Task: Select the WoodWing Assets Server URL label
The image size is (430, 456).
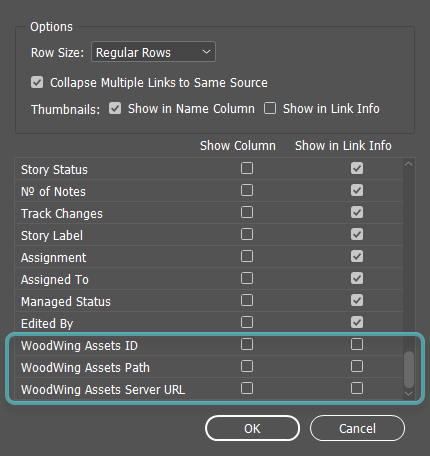Action: (103, 390)
